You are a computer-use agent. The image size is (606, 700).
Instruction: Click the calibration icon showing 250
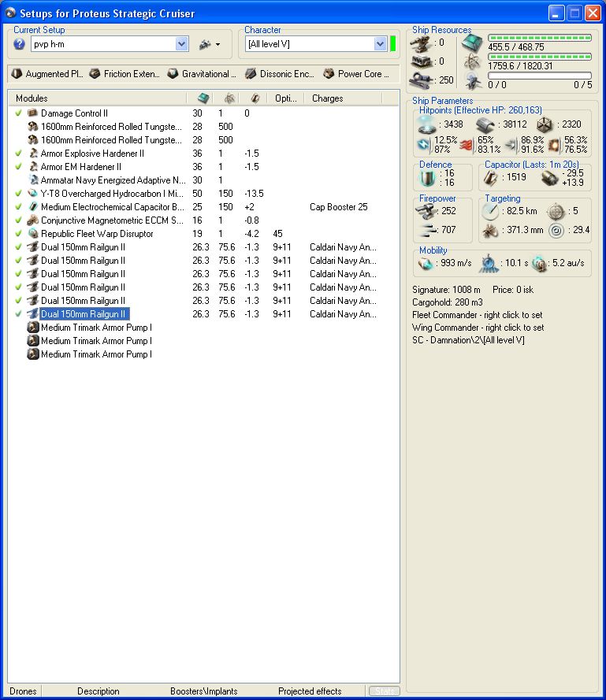(x=422, y=80)
